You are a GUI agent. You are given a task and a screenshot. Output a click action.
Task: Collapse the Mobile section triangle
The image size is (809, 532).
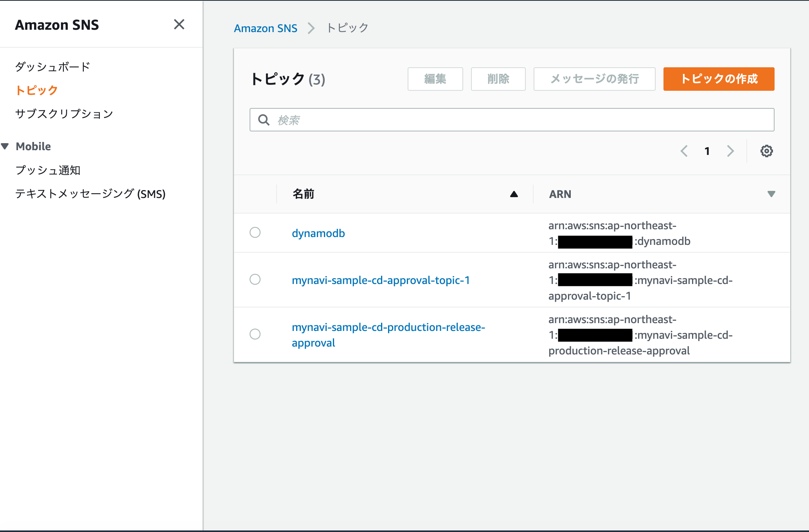pyautogui.click(x=5, y=146)
